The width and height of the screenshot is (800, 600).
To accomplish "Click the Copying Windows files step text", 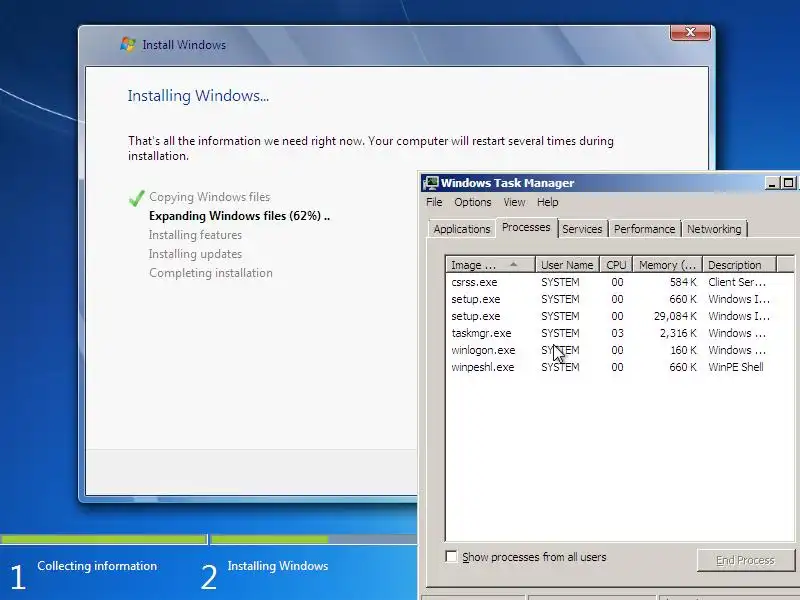I will click(210, 197).
